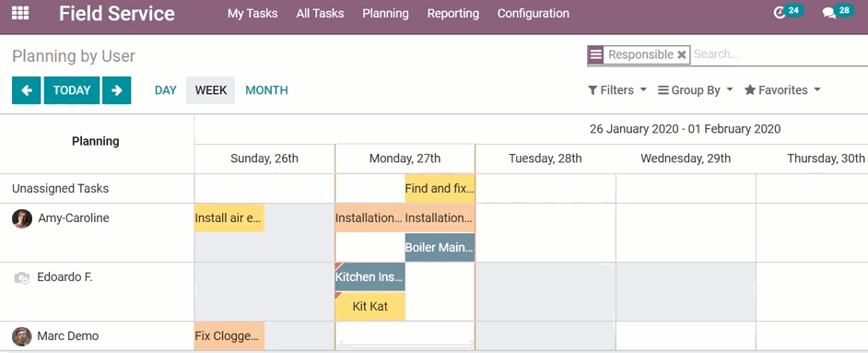Screen dimensions: 868x353
Task: Switch the view to DAY
Action: pos(166,90)
